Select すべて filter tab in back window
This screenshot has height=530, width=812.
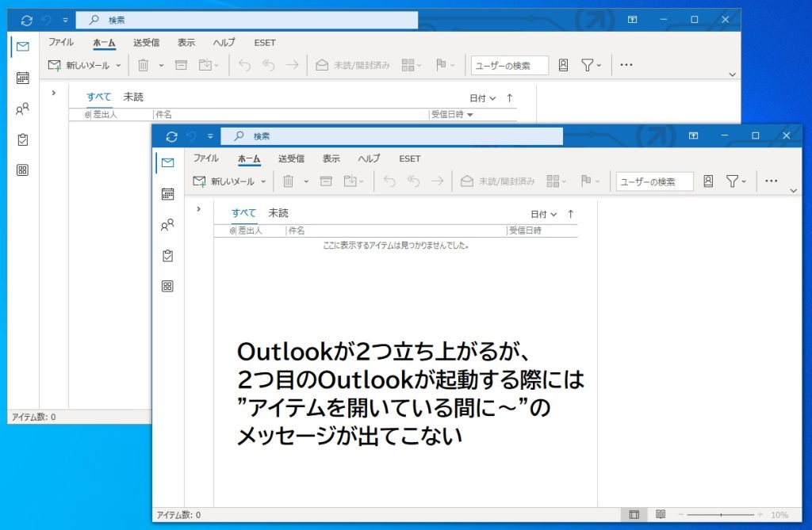[99, 97]
